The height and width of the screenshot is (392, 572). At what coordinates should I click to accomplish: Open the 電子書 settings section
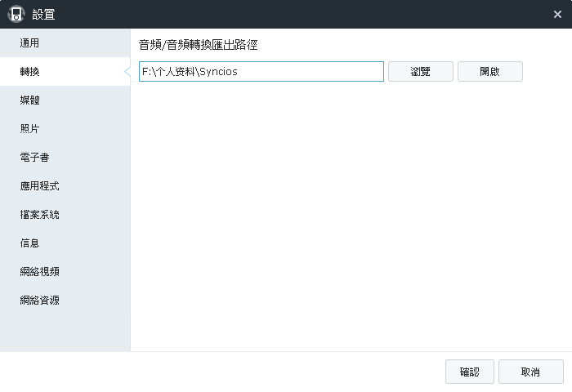[35, 158]
